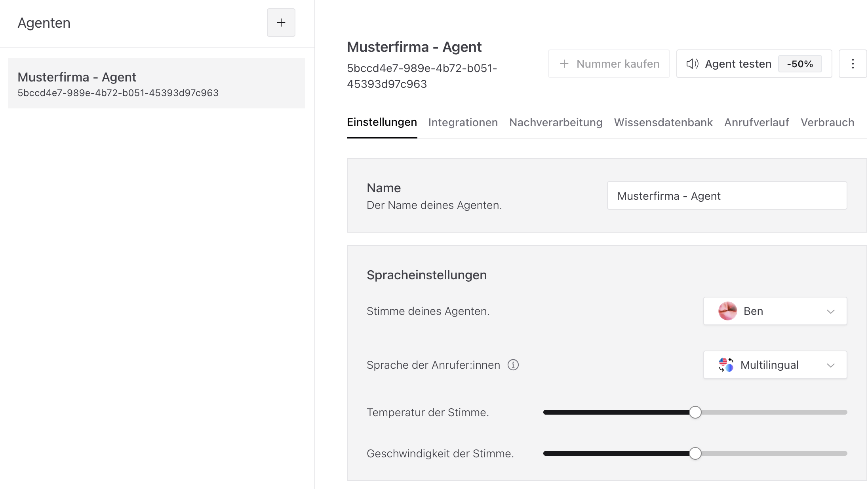Expand the Multilingual language dropdown chevron
Screen dimensions: 868x489
click(830, 365)
